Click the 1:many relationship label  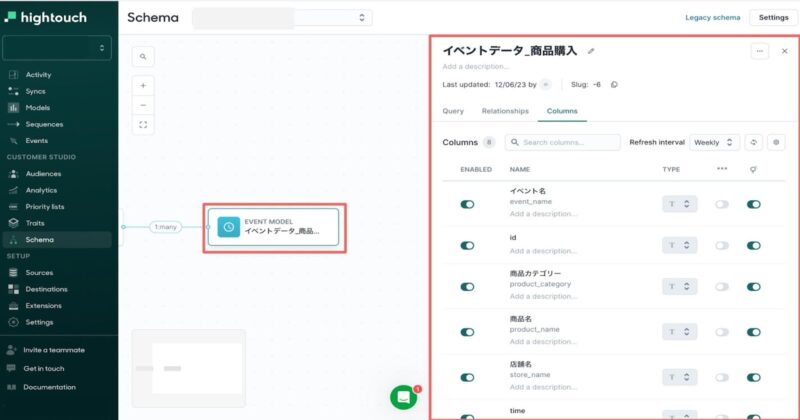(165, 227)
